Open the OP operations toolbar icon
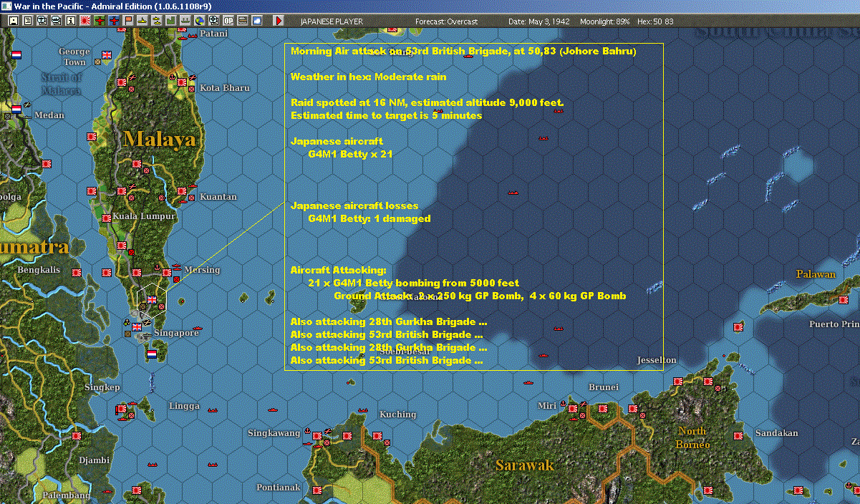Image resolution: width=860 pixels, height=504 pixels. [228, 21]
